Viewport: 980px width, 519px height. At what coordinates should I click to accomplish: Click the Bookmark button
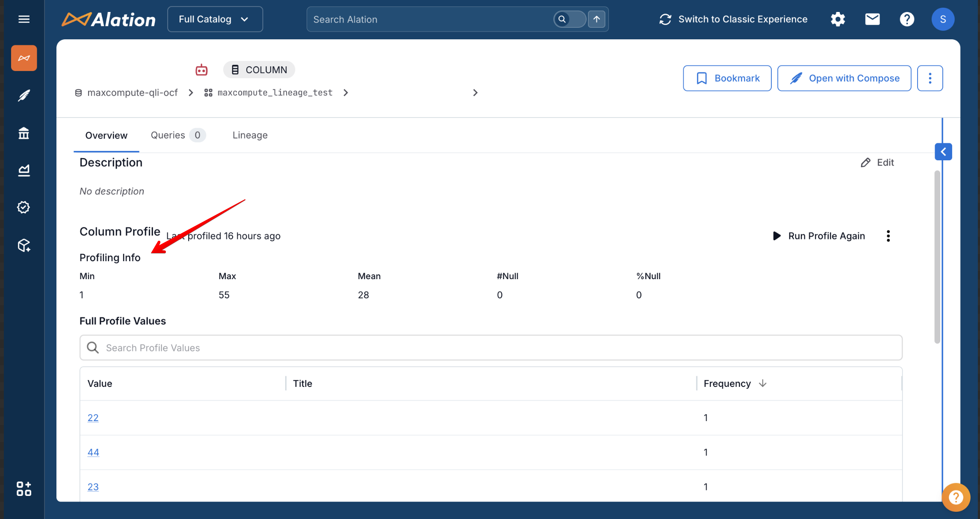727,78
